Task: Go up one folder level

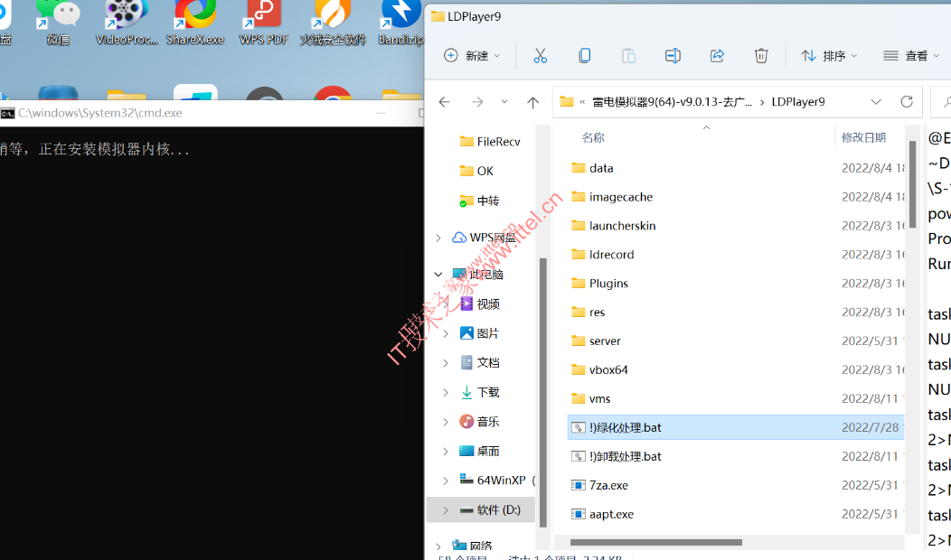Action: (x=532, y=102)
